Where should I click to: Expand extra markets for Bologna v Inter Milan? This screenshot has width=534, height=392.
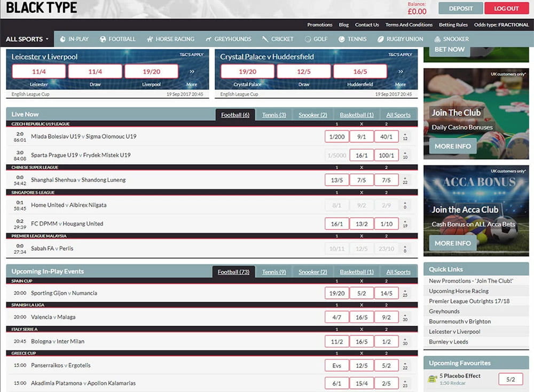tap(405, 341)
